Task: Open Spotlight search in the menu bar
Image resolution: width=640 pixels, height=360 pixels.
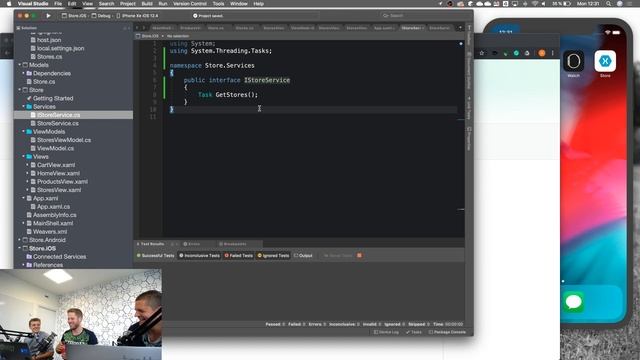Action: (x=609, y=4)
